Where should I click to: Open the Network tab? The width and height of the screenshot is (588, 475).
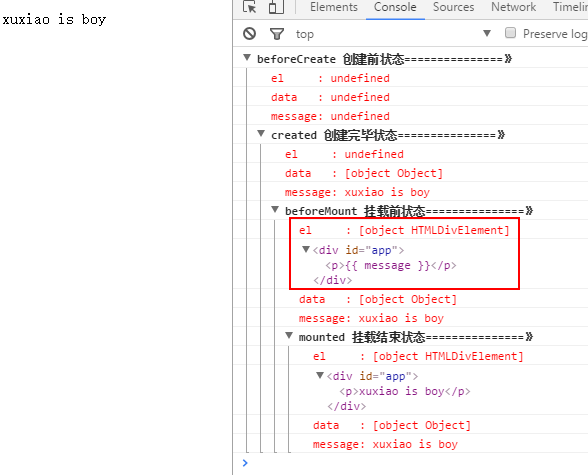click(x=513, y=7)
